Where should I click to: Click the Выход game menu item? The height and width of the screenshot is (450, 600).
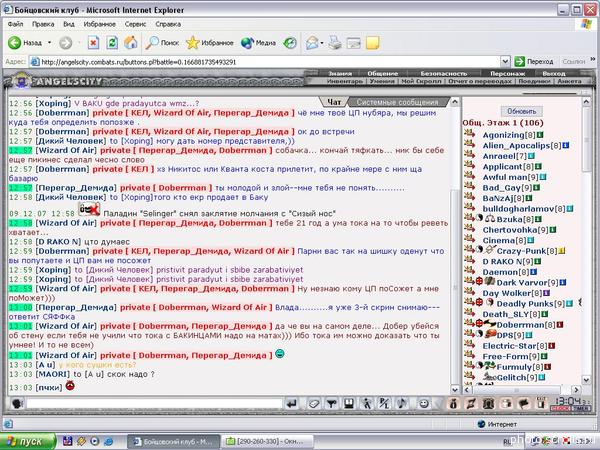click(x=553, y=73)
